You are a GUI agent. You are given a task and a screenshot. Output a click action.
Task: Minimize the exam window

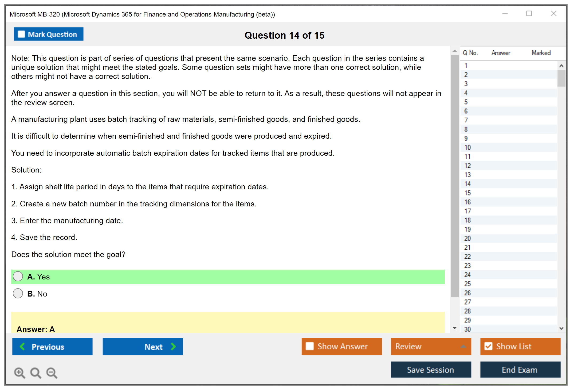pyautogui.click(x=505, y=14)
